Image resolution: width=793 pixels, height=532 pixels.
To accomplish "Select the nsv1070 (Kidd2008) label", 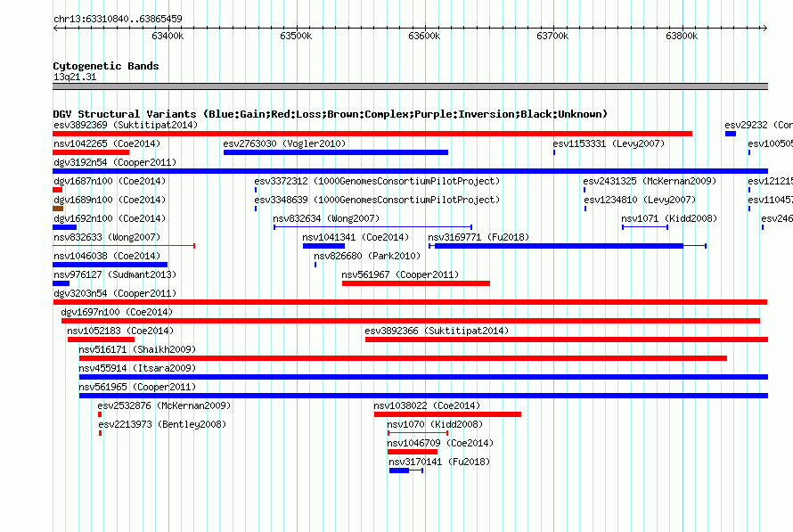I will tap(435, 424).
